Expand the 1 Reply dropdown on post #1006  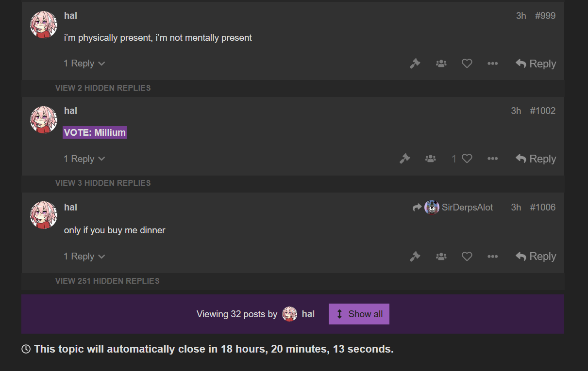point(84,256)
